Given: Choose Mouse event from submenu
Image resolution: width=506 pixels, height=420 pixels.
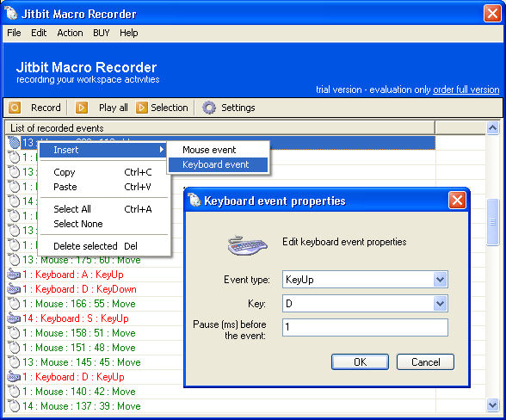Looking at the screenshot, I should pyautogui.click(x=219, y=150).
